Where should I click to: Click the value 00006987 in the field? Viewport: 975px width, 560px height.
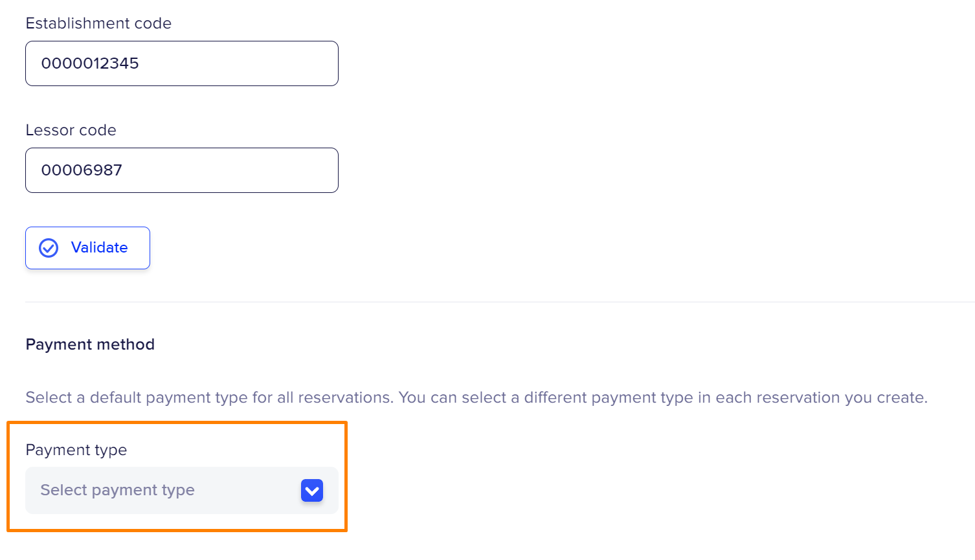click(82, 170)
